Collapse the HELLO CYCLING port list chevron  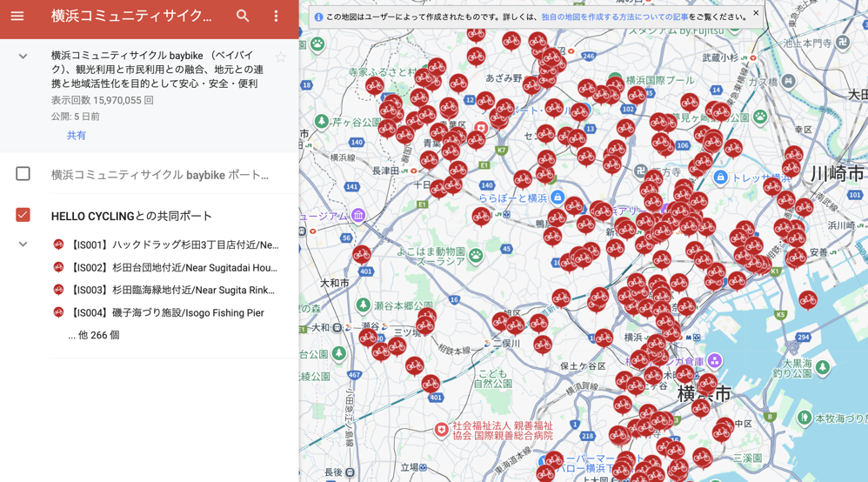[23, 244]
